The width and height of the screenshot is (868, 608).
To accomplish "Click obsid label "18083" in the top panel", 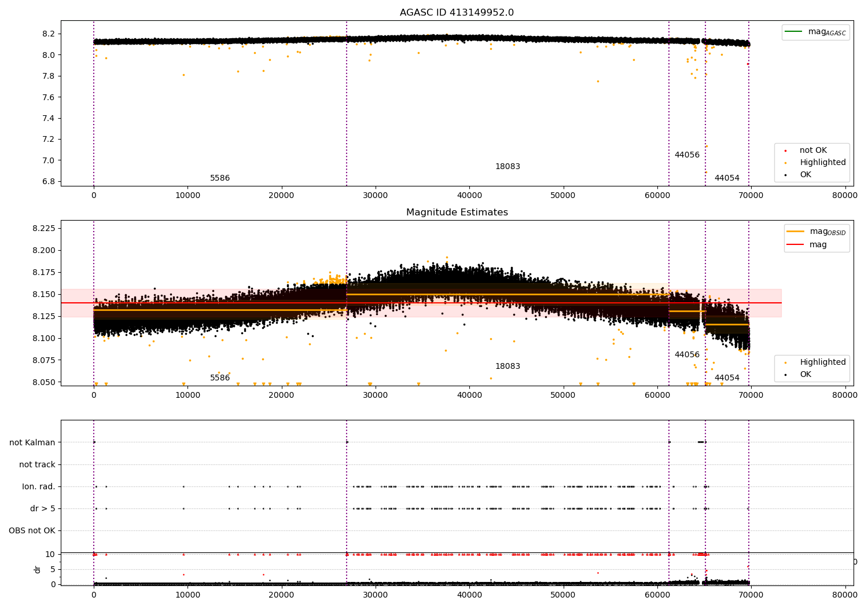I will [507, 167].
